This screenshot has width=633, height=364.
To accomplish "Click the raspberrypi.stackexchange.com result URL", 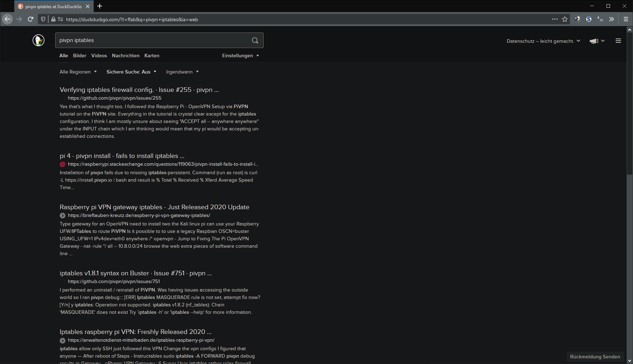I will (x=163, y=164).
